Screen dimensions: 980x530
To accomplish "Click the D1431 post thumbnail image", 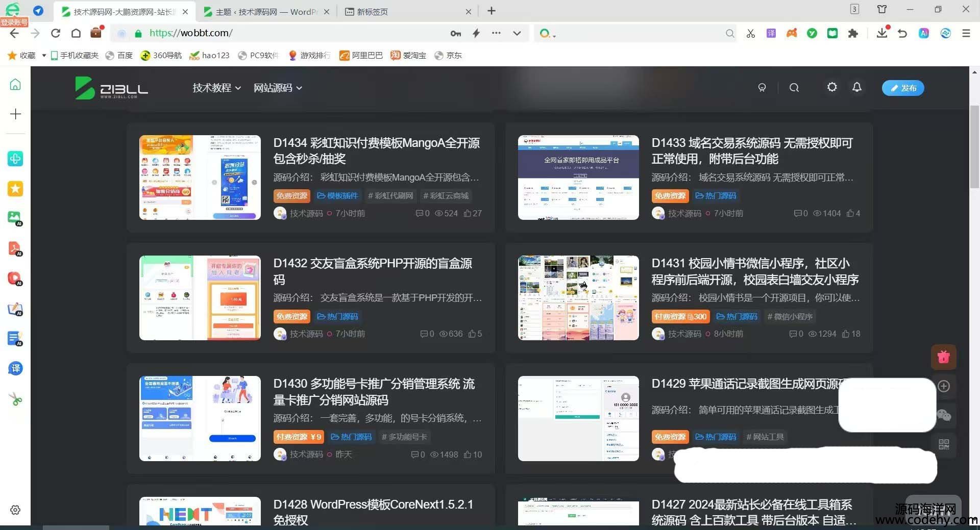I will click(x=578, y=298).
